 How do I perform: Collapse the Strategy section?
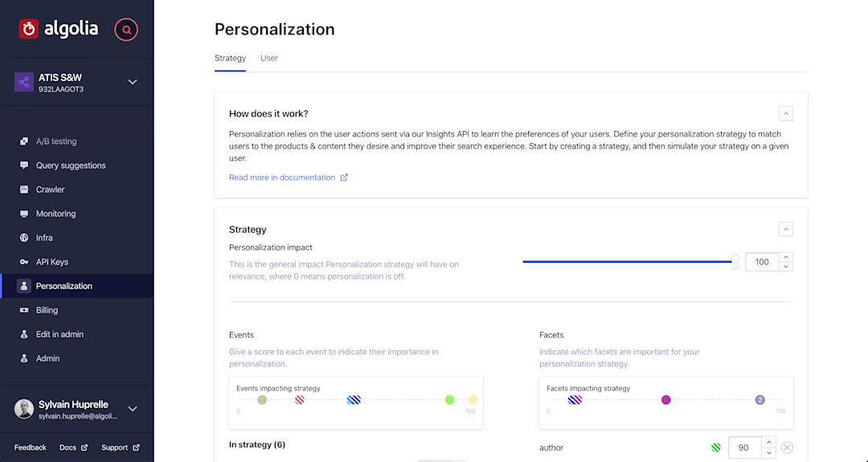[786, 229]
